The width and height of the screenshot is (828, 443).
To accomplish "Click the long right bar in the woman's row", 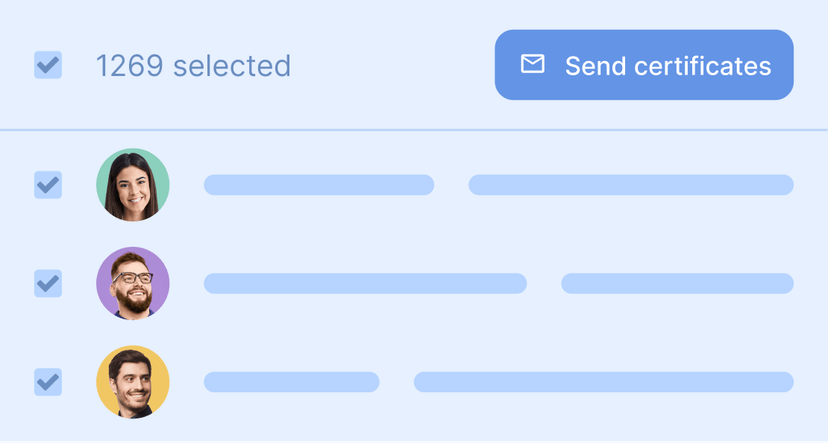I will click(630, 185).
